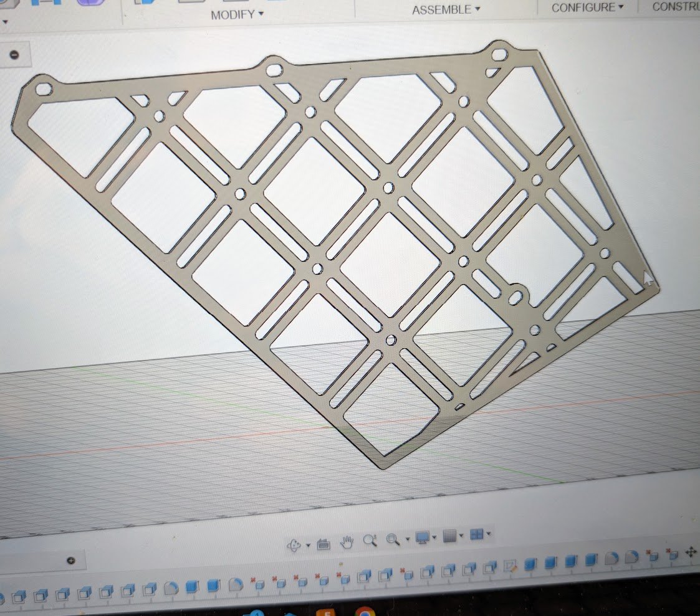Click the Zoom Window icon

[x=393, y=539]
